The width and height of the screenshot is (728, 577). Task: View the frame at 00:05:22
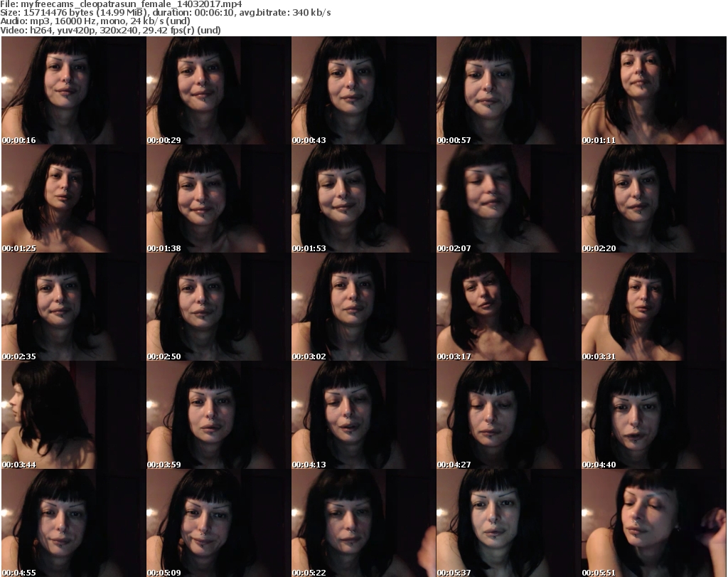click(x=363, y=523)
